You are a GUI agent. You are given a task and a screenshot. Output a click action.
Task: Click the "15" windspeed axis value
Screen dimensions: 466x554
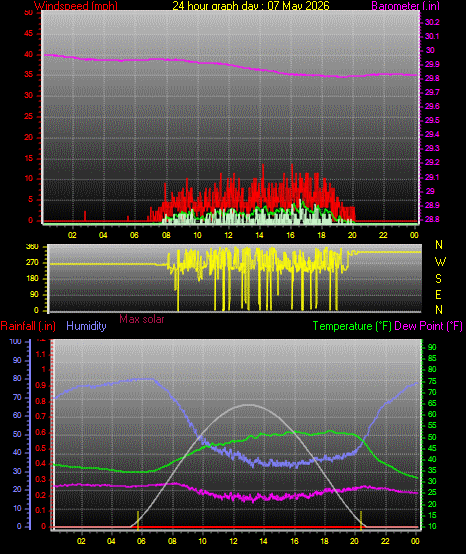click(29, 158)
